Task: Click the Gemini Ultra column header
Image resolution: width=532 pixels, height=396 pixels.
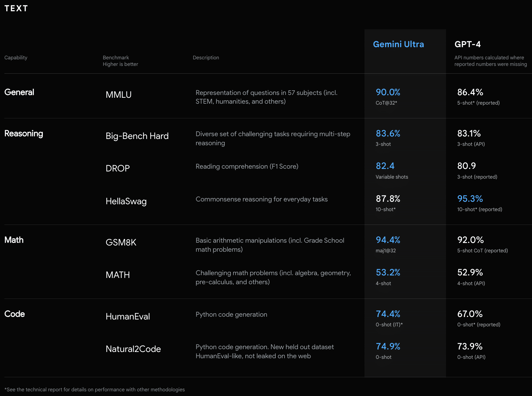Action: pos(398,44)
